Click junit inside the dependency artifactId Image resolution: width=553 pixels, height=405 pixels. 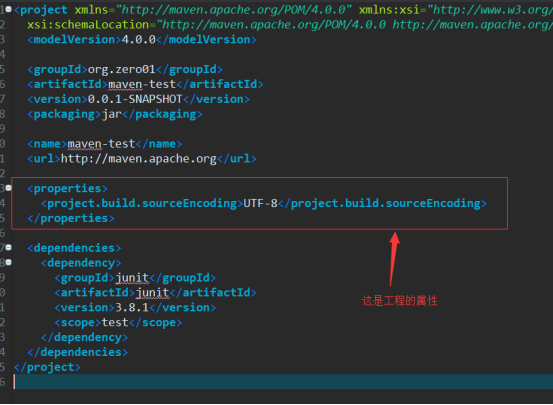click(152, 292)
